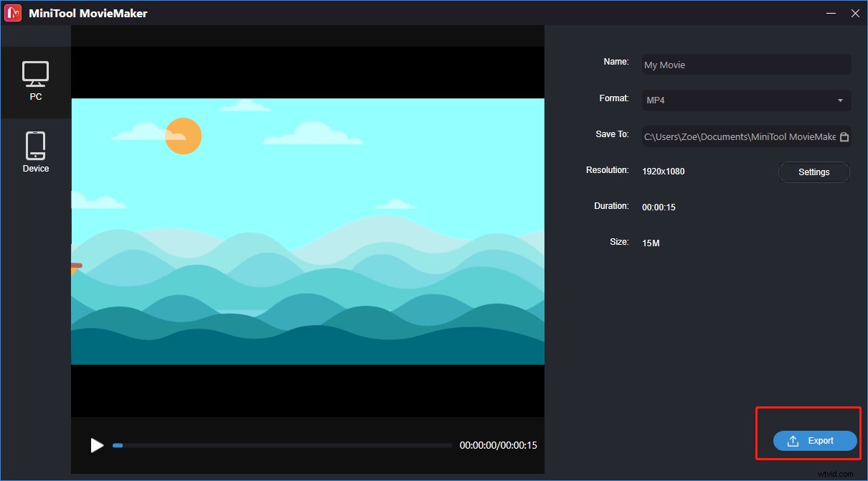Screen dimensions: 868x481
Task: Switch to the Device export target
Action: click(36, 151)
